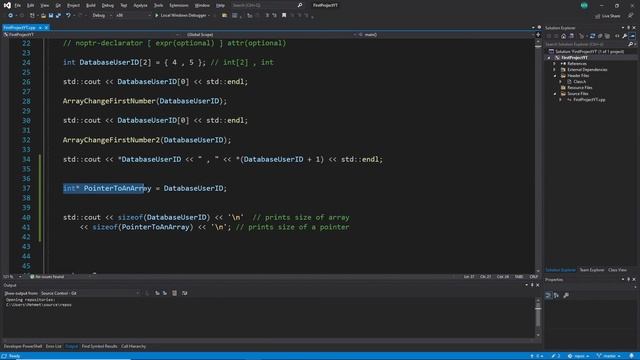
Task: Switch to Developer PowerShell tab
Action: (23, 346)
